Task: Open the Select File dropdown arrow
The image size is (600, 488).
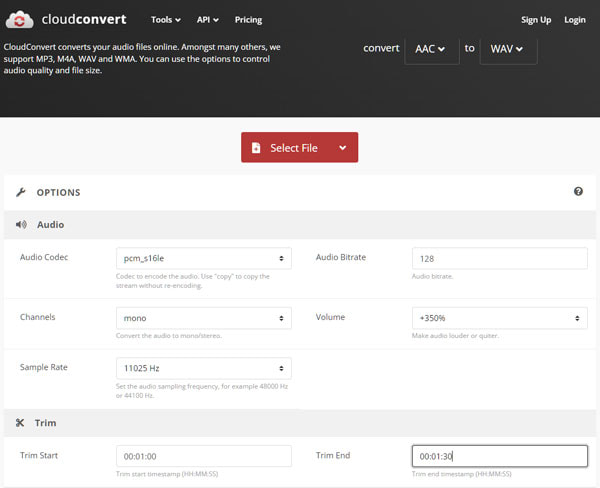Action: 343,148
